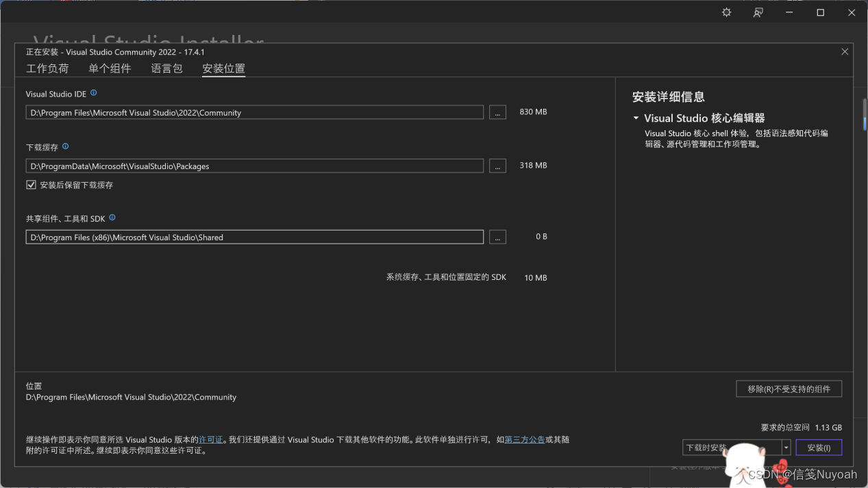
Task: Maximize the Visual Studio Installer window
Action: [x=820, y=12]
